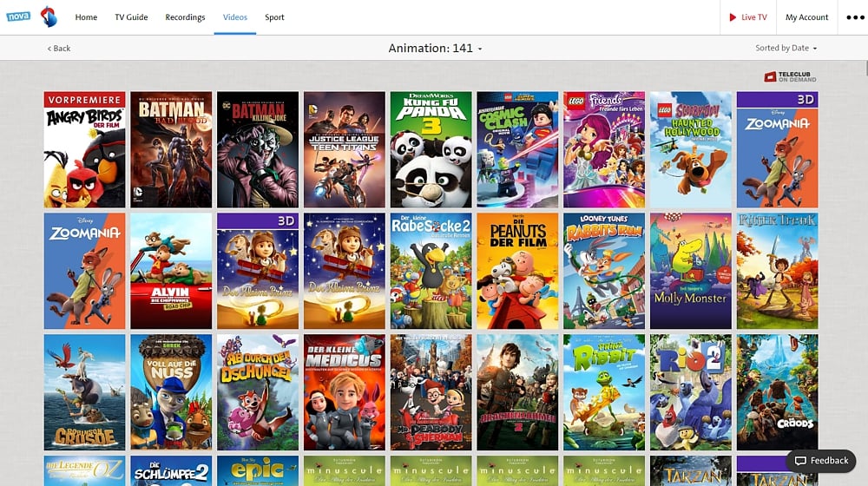The width and height of the screenshot is (868, 486).
Task: Open the Home tab
Action: 86,17
